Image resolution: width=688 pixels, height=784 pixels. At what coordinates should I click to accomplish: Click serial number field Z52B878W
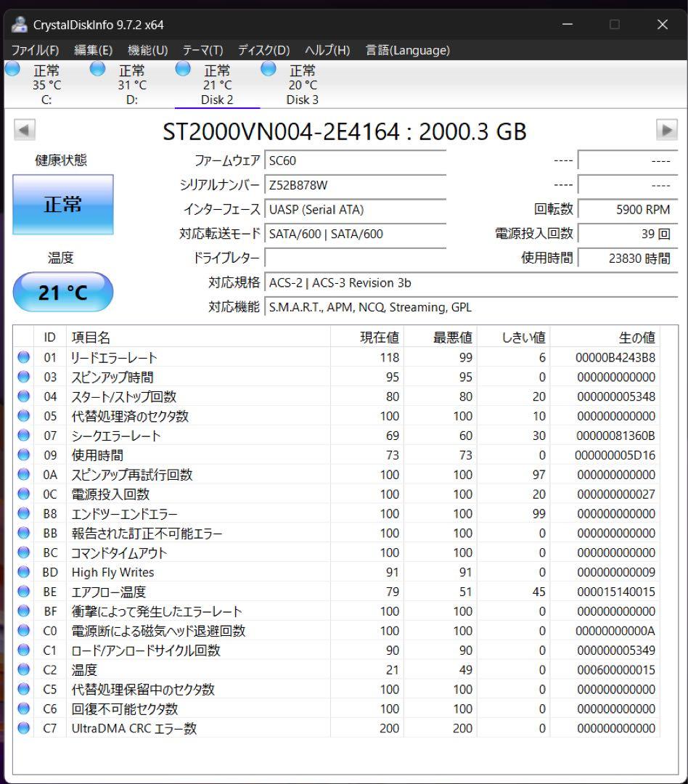pyautogui.click(x=355, y=185)
